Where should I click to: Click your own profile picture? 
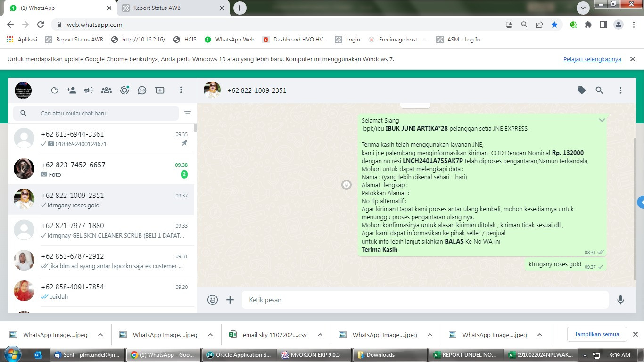[23, 90]
